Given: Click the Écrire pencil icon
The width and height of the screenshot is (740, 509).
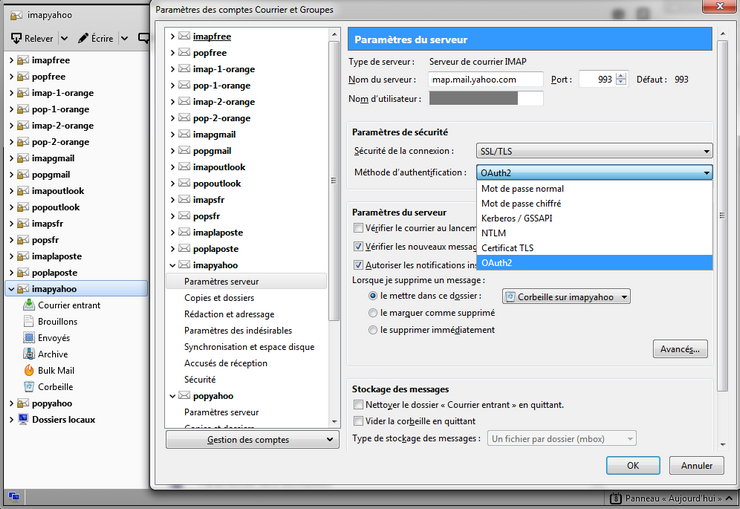Looking at the screenshot, I should tap(83, 38).
